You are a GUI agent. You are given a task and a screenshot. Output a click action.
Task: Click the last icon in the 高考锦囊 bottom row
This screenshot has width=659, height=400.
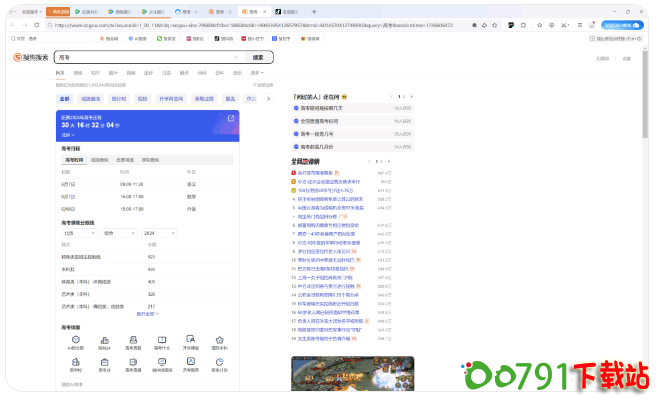tap(220, 362)
